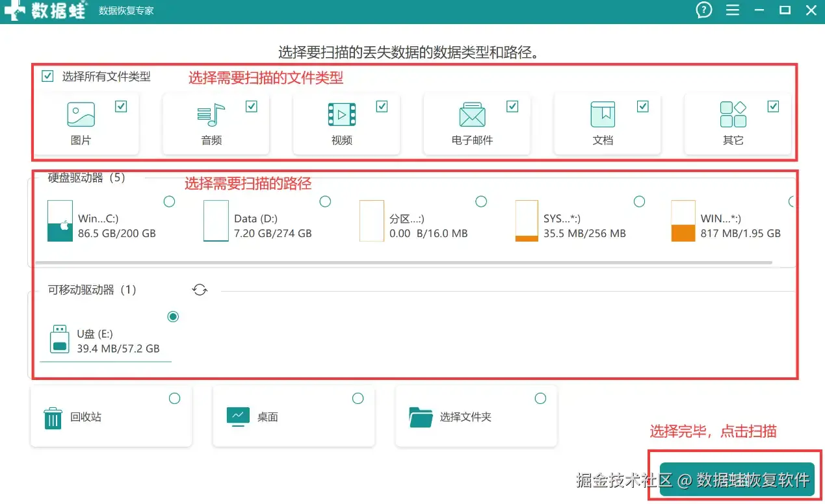Select the 桌面 radio button
825x504 pixels.
pos(358,398)
